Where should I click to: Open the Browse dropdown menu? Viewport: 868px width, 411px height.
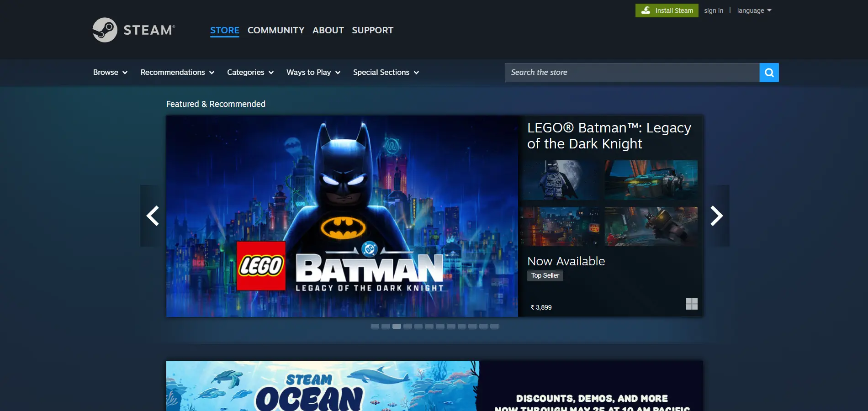110,72
